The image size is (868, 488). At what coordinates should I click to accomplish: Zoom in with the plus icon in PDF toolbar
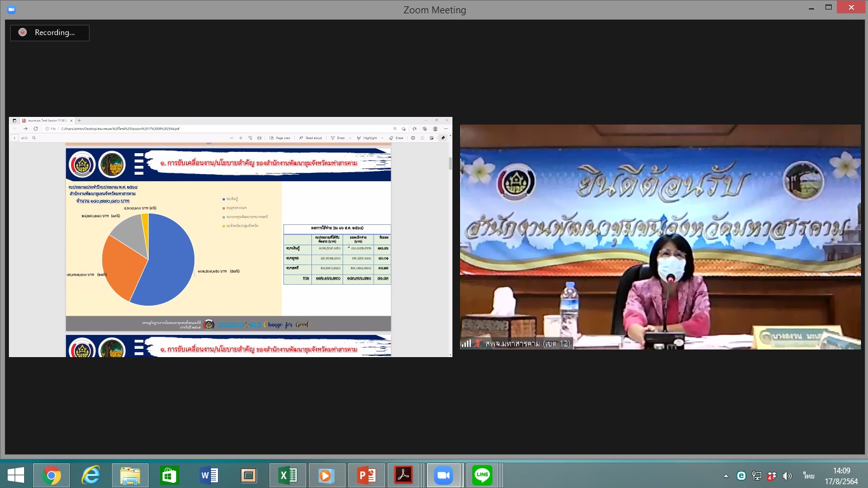pyautogui.click(x=241, y=138)
